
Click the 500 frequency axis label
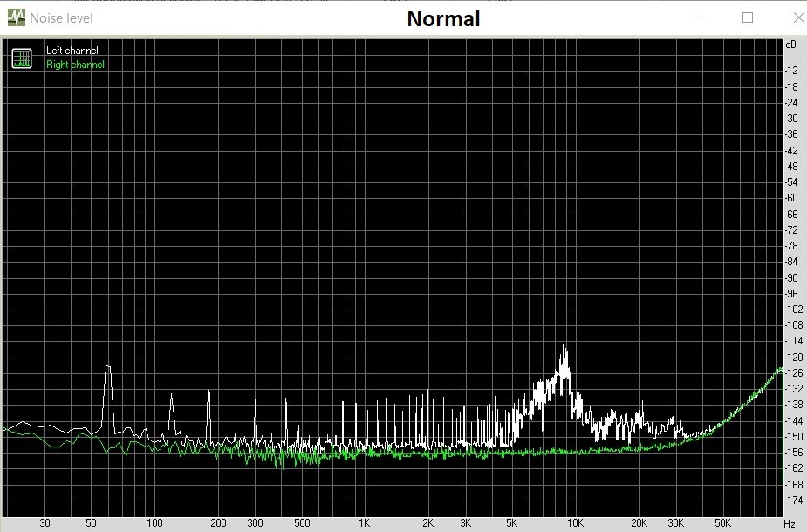302,523
